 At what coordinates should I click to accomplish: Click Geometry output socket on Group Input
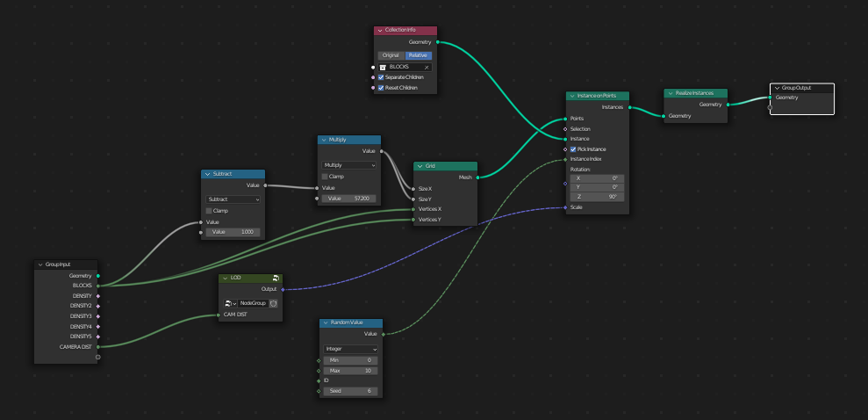[x=98, y=275]
